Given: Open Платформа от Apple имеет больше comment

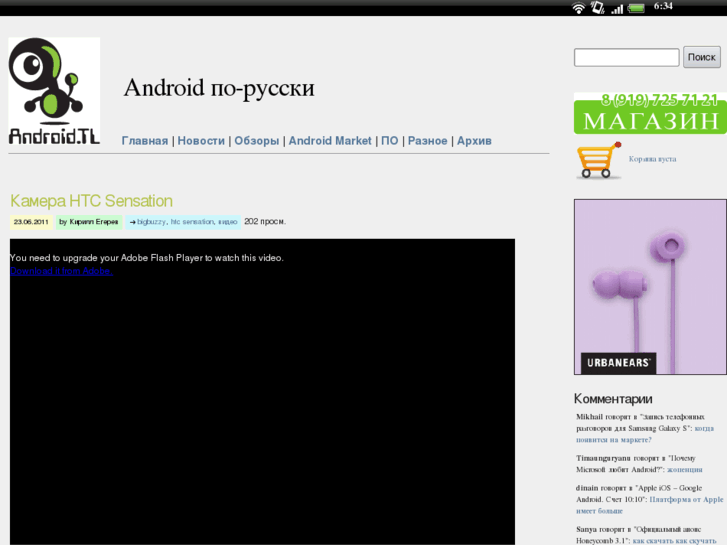Looking at the screenshot, I should (x=650, y=505).
